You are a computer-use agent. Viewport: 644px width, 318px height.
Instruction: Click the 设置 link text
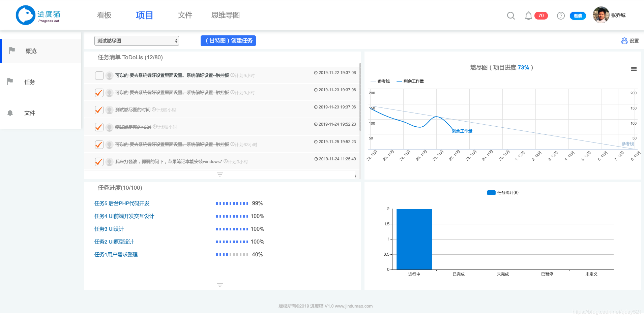coord(634,41)
